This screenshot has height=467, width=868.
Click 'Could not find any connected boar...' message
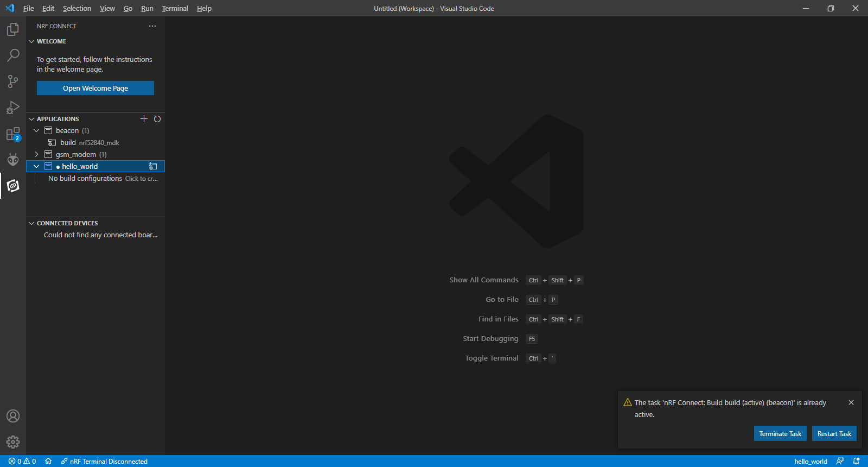[x=101, y=235]
